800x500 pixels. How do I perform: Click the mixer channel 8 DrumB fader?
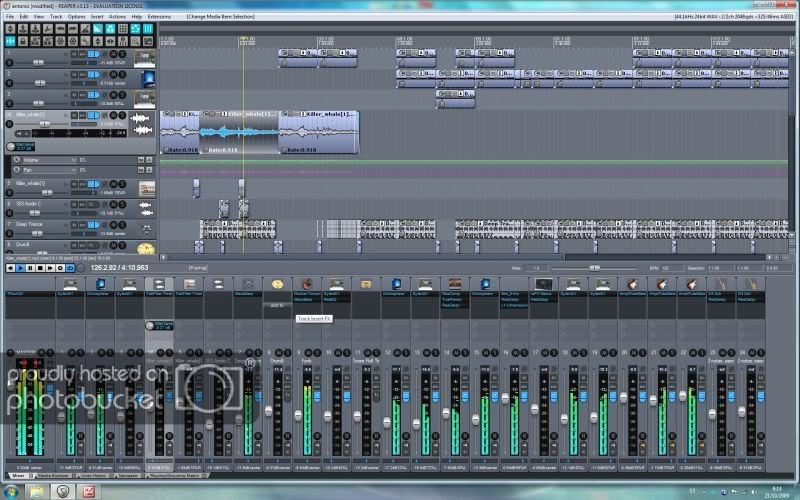(269, 411)
